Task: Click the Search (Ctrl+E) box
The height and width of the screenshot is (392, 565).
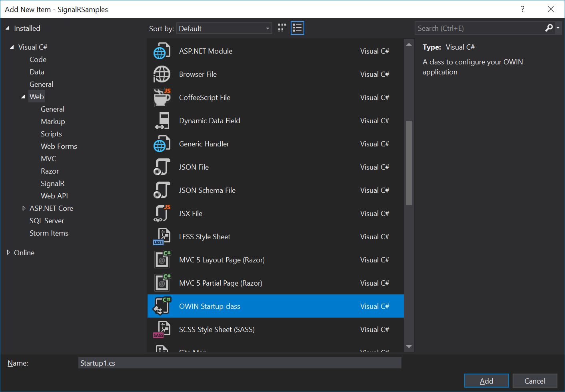Action: pyautogui.click(x=479, y=28)
